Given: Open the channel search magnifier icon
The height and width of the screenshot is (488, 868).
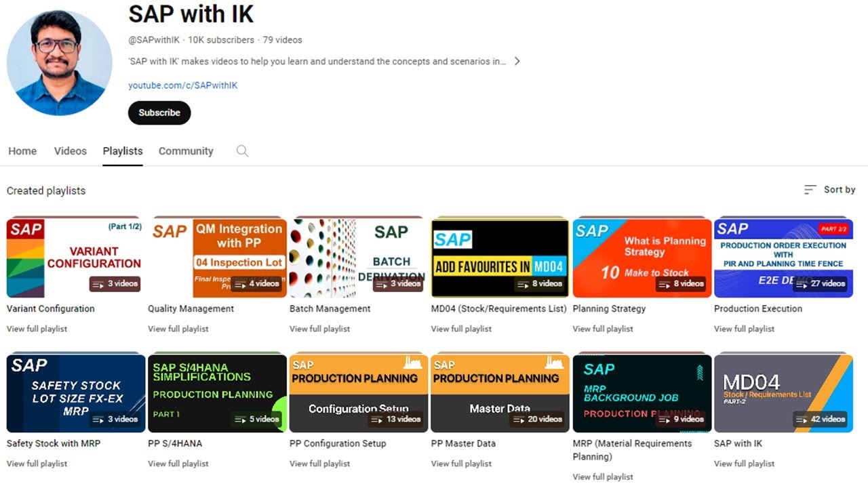Looking at the screenshot, I should (242, 151).
